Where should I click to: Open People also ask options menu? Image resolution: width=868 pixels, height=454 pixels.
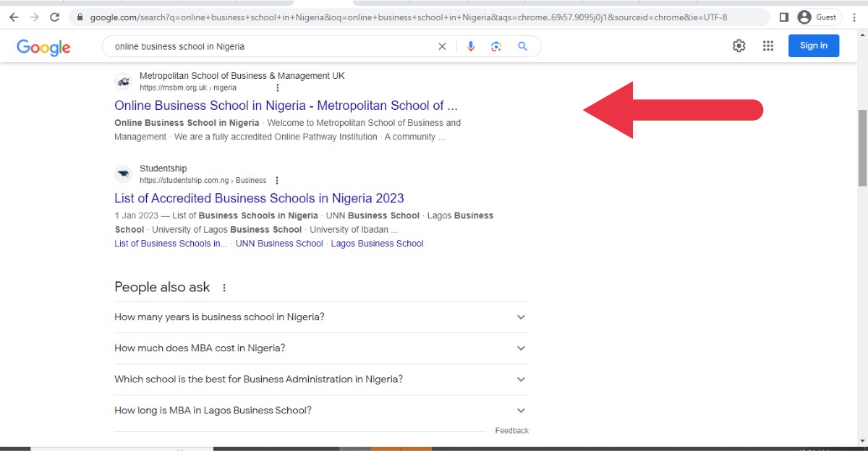[x=224, y=288]
